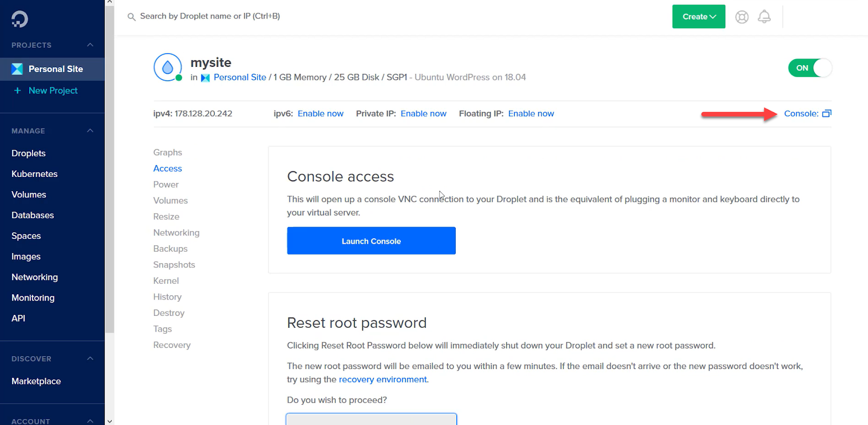Click the Personal Site project icon
This screenshot has height=425, width=868.
(x=17, y=69)
